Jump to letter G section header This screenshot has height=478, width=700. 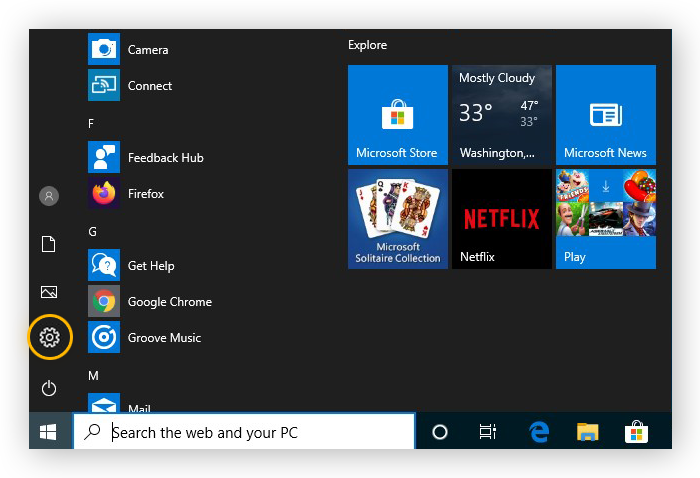pos(93,231)
